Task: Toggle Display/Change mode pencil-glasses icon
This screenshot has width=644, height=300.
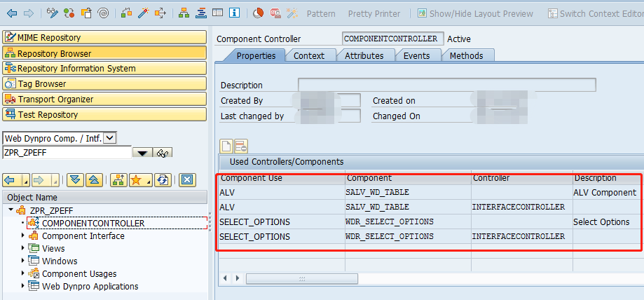Action: [53, 13]
